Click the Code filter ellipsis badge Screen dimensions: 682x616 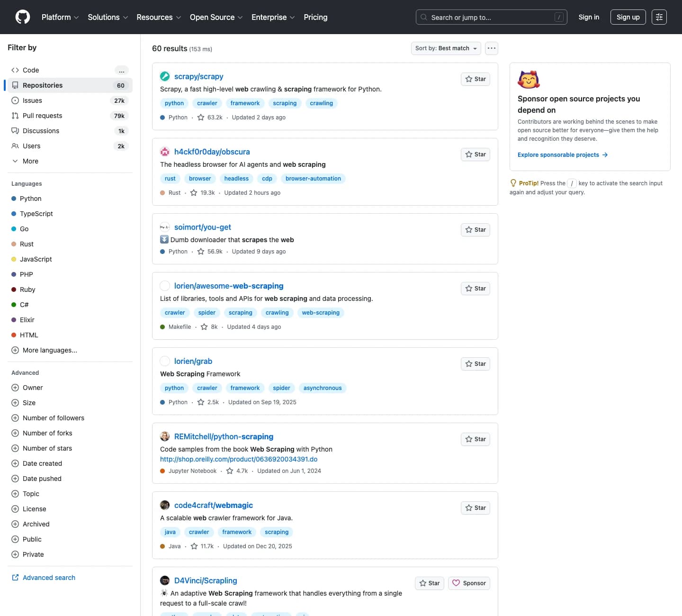[122, 70]
